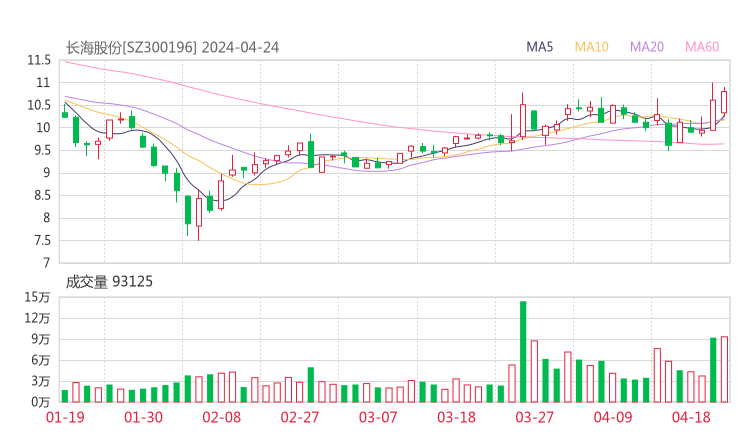Click the 04-09 date label
740x440 pixels.
tap(613, 417)
